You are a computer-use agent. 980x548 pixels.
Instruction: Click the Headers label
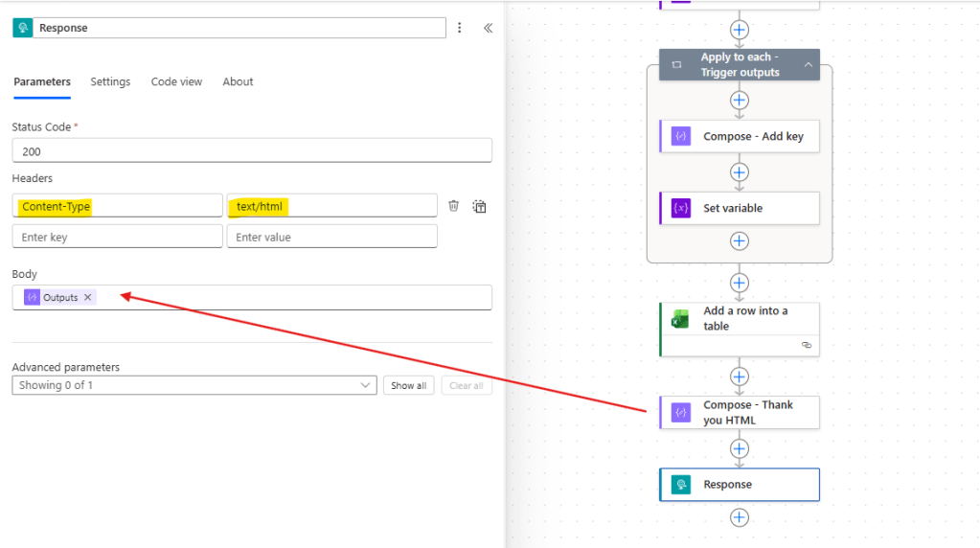[x=32, y=178]
